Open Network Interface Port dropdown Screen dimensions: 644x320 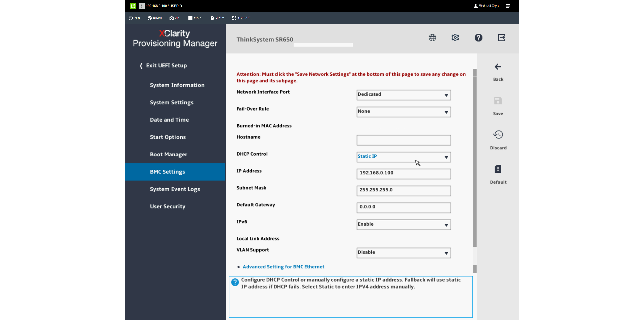pyautogui.click(x=404, y=95)
